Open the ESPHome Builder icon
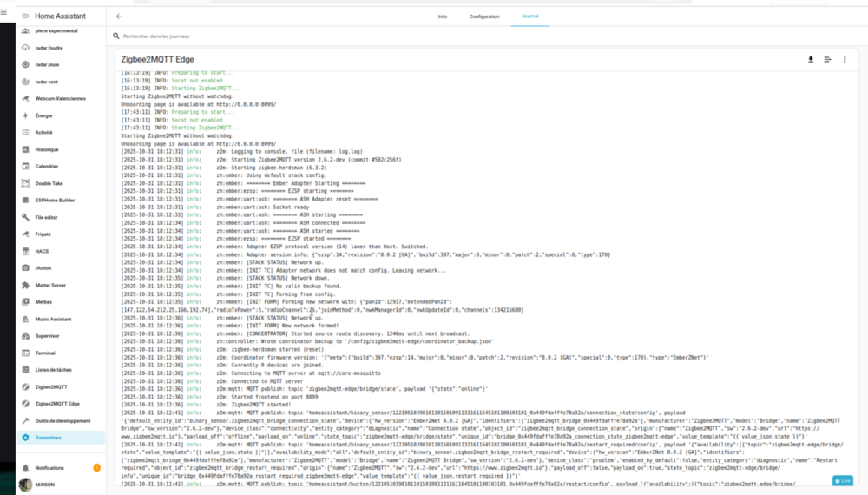The width and height of the screenshot is (868, 495). pyautogui.click(x=25, y=201)
